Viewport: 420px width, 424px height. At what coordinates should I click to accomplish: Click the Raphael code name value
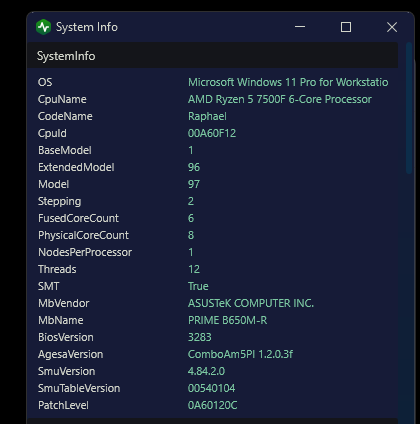coord(207,116)
